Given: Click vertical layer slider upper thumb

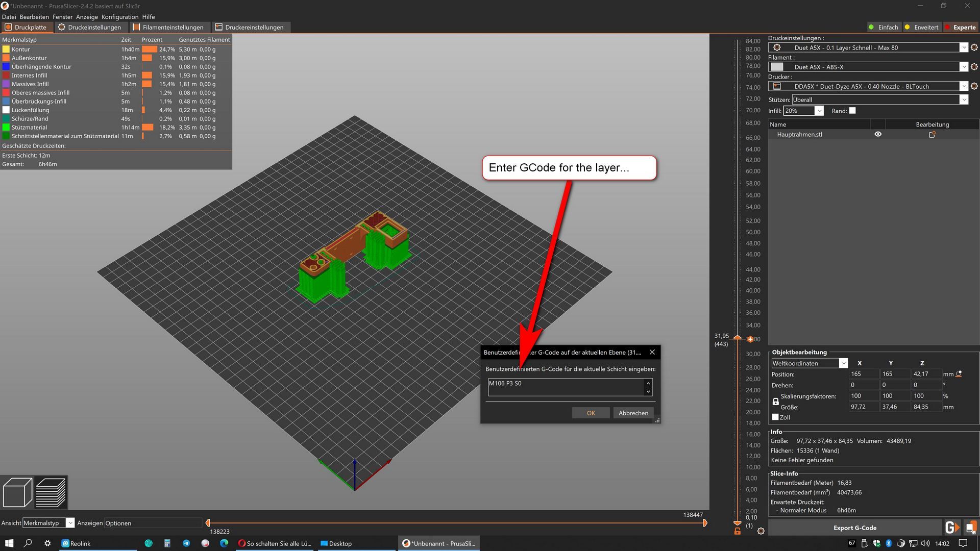Looking at the screenshot, I should click(x=738, y=338).
